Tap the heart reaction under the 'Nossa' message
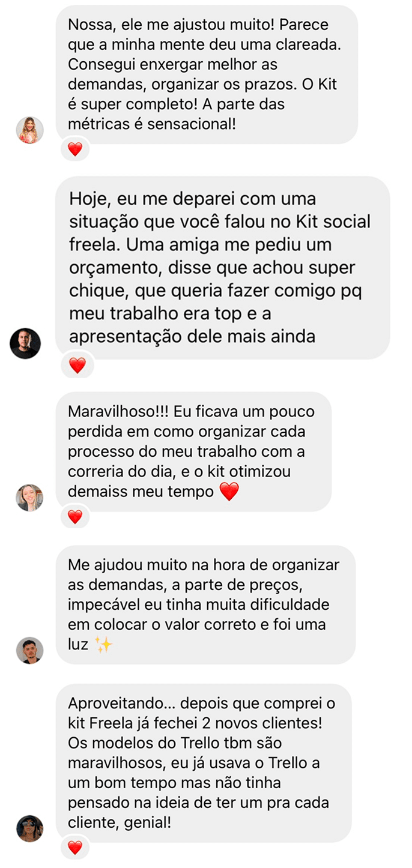Screen dimensions: 412x868 point(75,149)
